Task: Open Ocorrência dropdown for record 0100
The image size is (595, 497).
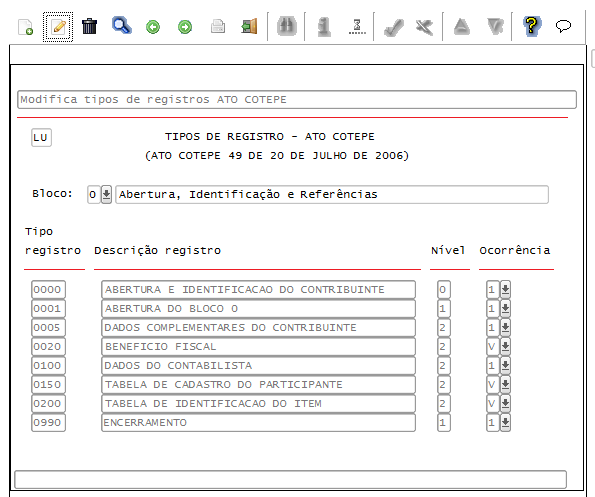Action: tap(505, 365)
